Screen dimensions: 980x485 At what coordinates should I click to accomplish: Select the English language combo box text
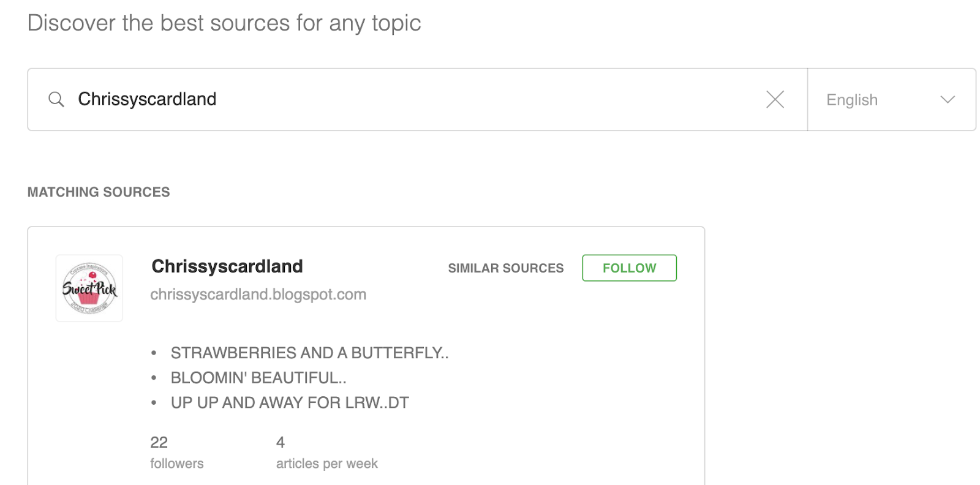pos(851,100)
